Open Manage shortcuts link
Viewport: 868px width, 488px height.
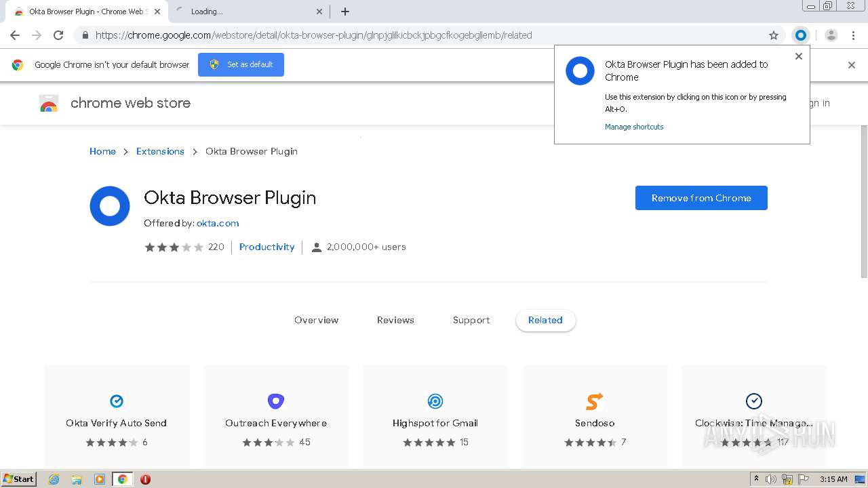point(634,127)
